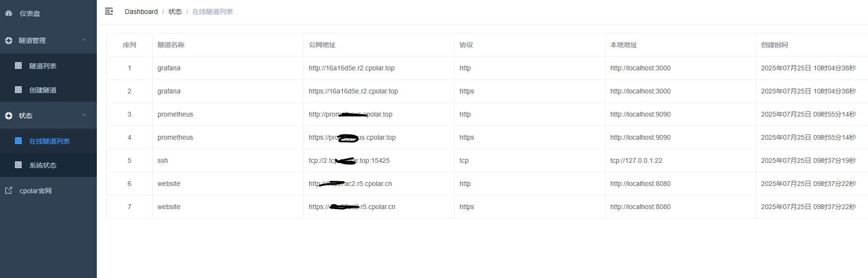Click the 状态 breadcrumb item
This screenshot has height=278, width=868.
click(175, 12)
